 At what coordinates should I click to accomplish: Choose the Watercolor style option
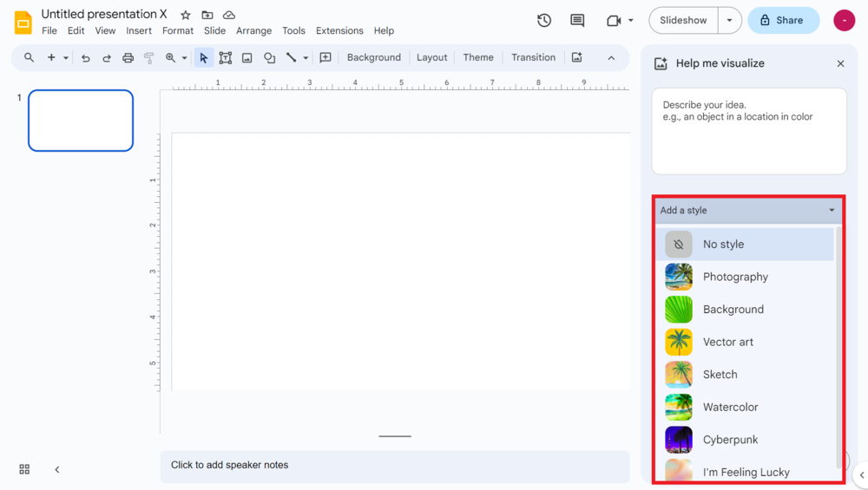click(x=730, y=407)
